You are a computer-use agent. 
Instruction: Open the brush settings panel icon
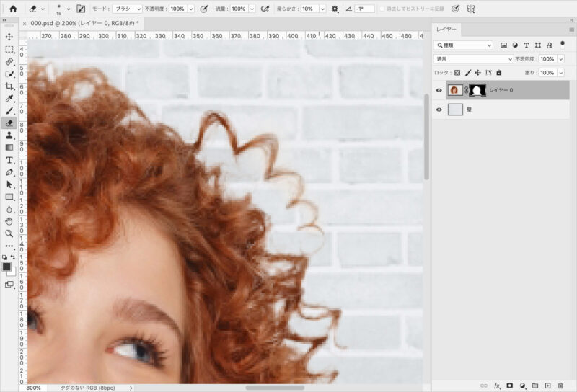pyautogui.click(x=81, y=9)
